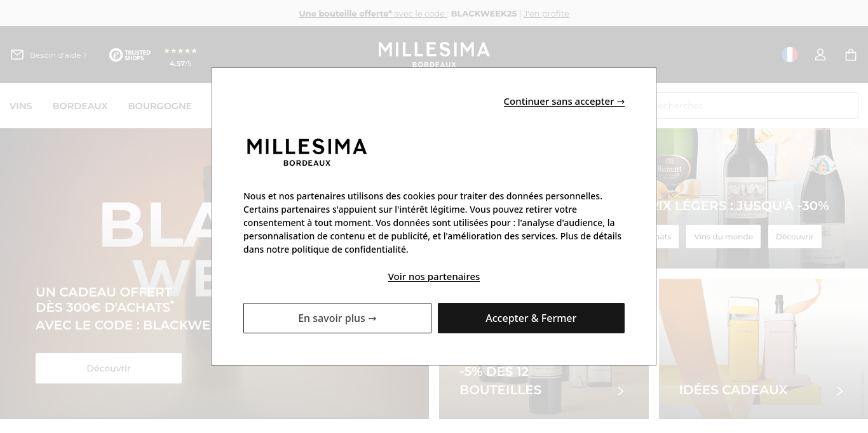The width and height of the screenshot is (868, 433).
Task: Open the Voir nos partenaires link
Action: point(434,277)
